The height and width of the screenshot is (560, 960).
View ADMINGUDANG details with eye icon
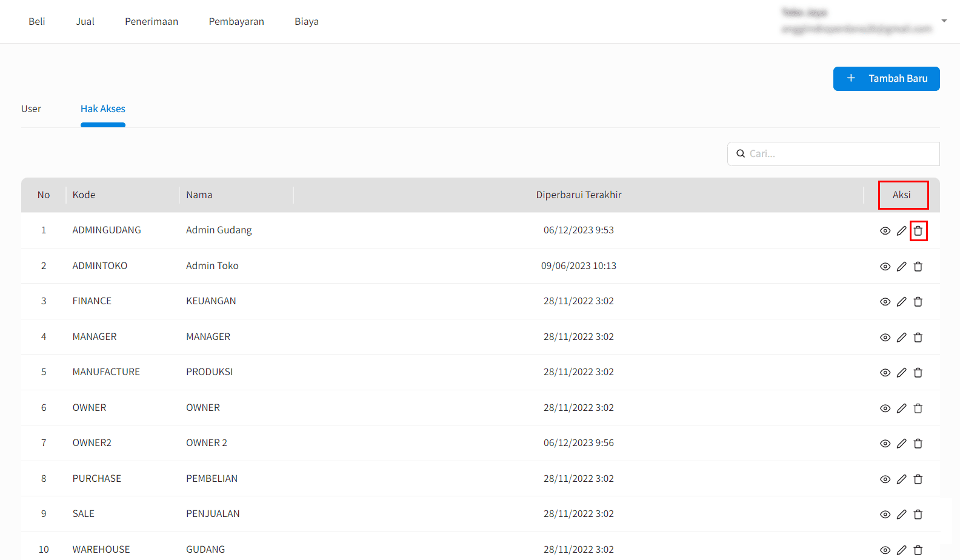pos(885,231)
